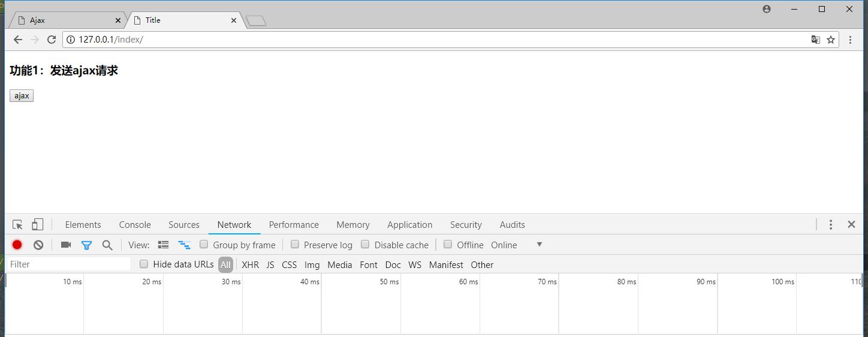Check the Disable cache option
The image size is (868, 337).
click(365, 244)
